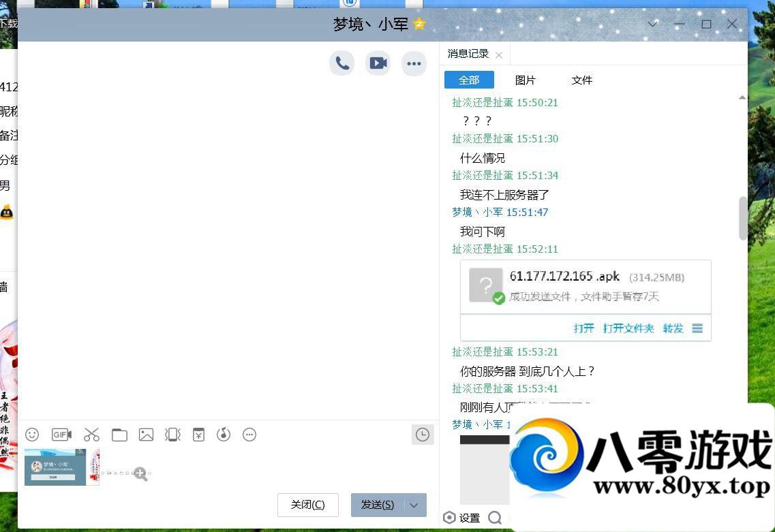Trigger a window shake
Screen dimensions: 775x532
(x=172, y=434)
